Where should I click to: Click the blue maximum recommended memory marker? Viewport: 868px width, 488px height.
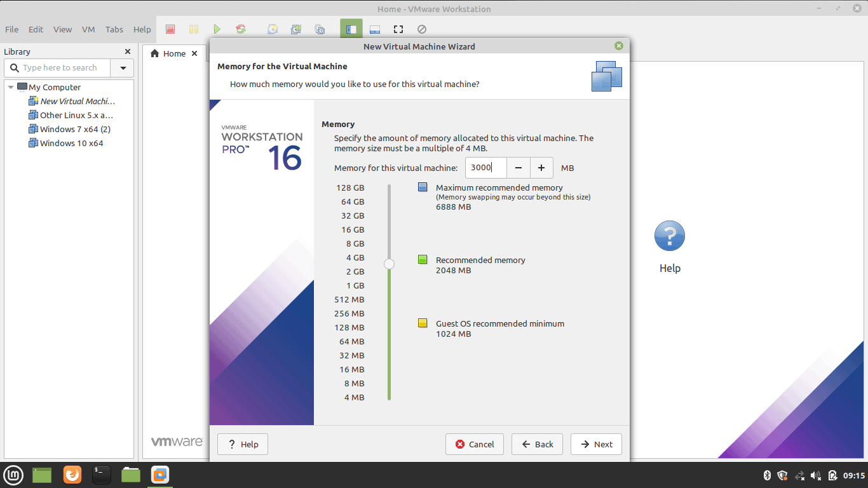(x=423, y=187)
